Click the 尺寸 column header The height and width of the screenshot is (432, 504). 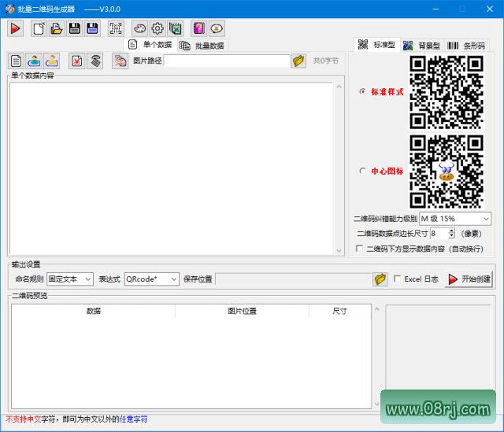[339, 311]
